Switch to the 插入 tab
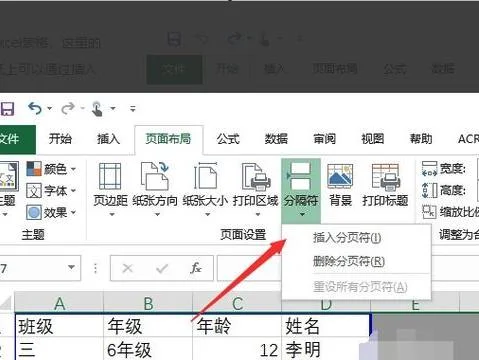479x360 pixels. coord(108,139)
